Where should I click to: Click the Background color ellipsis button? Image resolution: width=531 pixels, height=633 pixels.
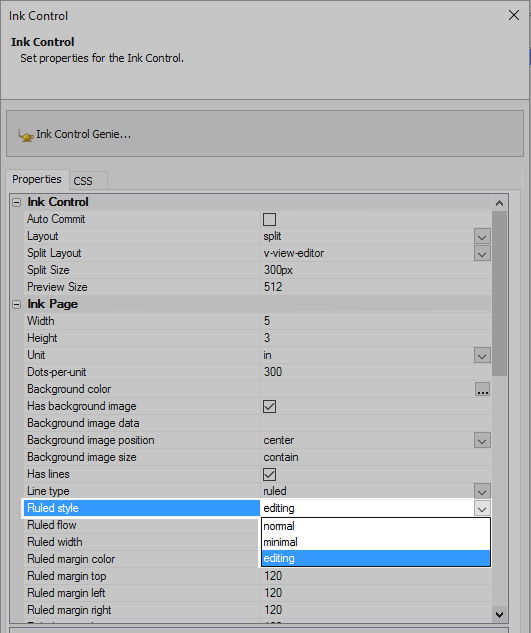click(483, 390)
